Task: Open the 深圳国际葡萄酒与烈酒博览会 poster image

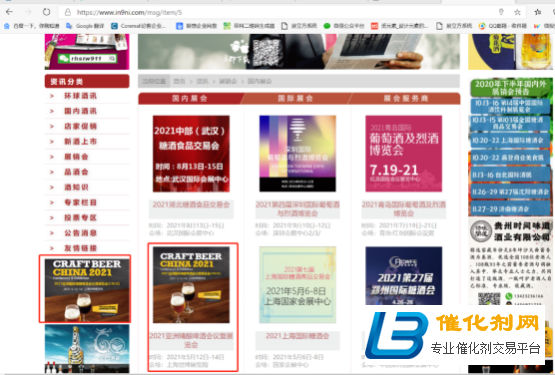Action: (x=298, y=154)
